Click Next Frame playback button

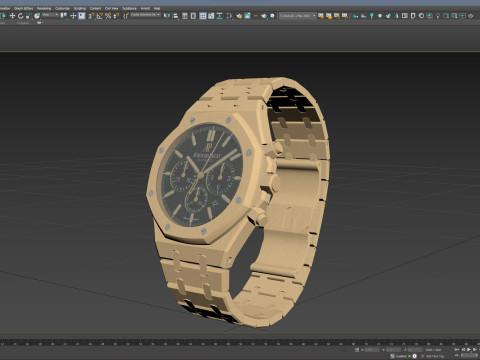tap(475, 349)
